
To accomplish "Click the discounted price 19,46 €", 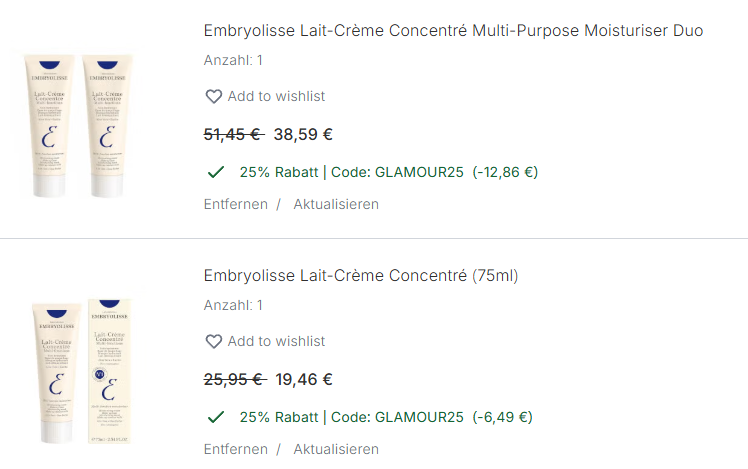I will 303,379.
